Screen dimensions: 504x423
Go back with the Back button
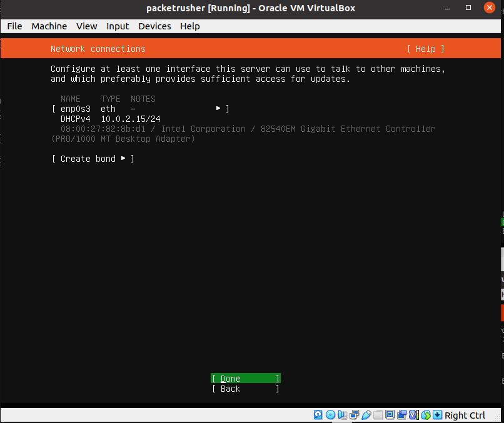pos(245,389)
